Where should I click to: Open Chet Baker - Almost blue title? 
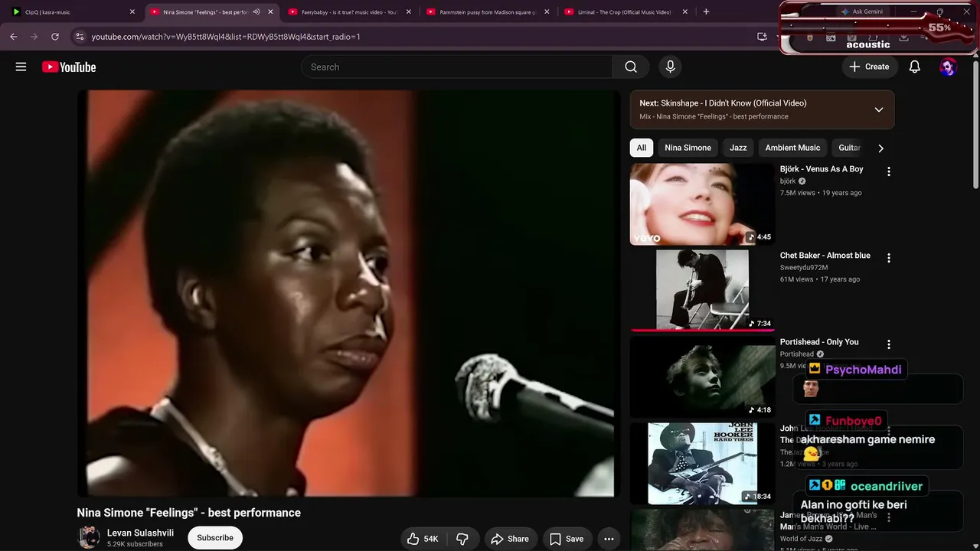[825, 256]
